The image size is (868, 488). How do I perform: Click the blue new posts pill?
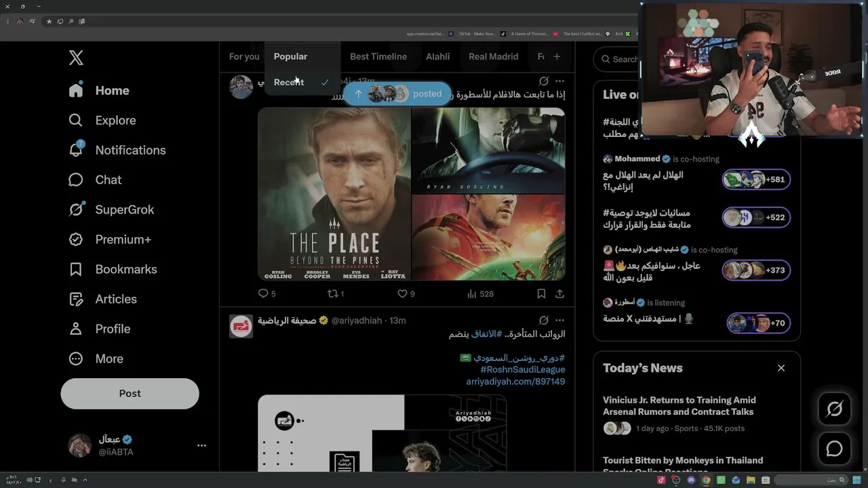coord(397,94)
